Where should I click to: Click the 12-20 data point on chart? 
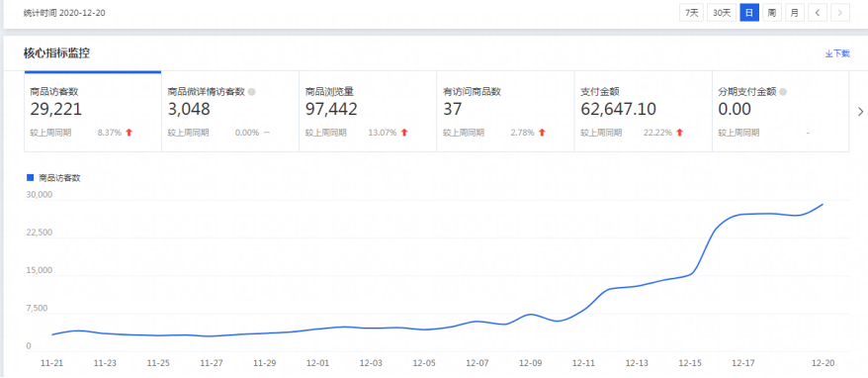click(823, 204)
